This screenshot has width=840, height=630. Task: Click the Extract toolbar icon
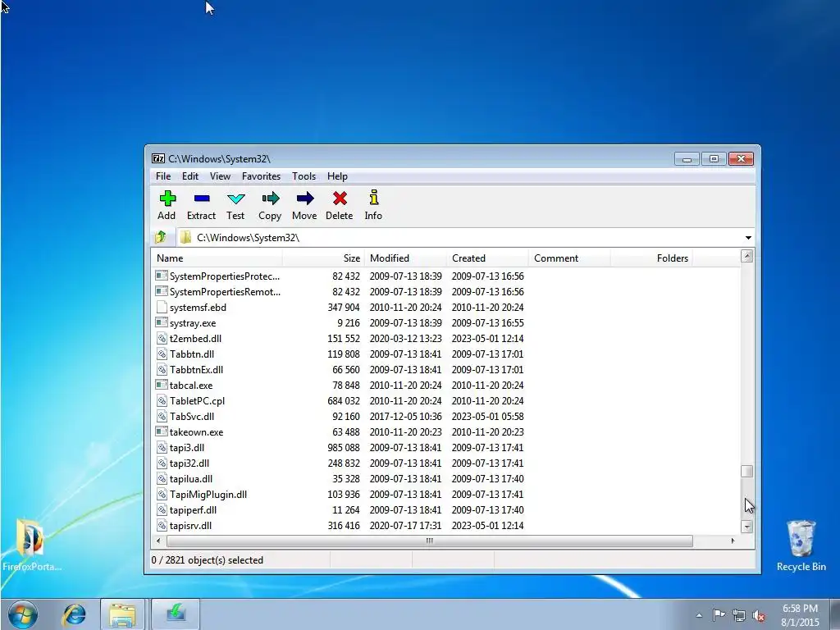coord(202,199)
